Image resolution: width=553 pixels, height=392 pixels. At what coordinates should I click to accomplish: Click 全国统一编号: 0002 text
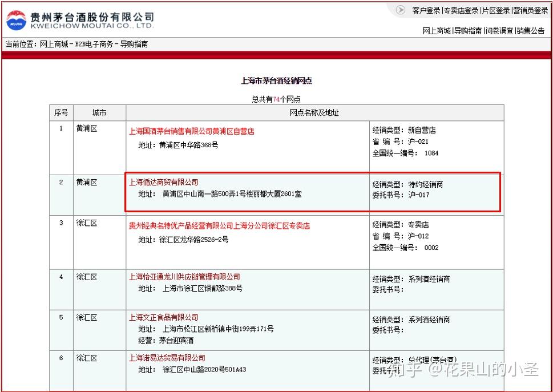click(405, 248)
